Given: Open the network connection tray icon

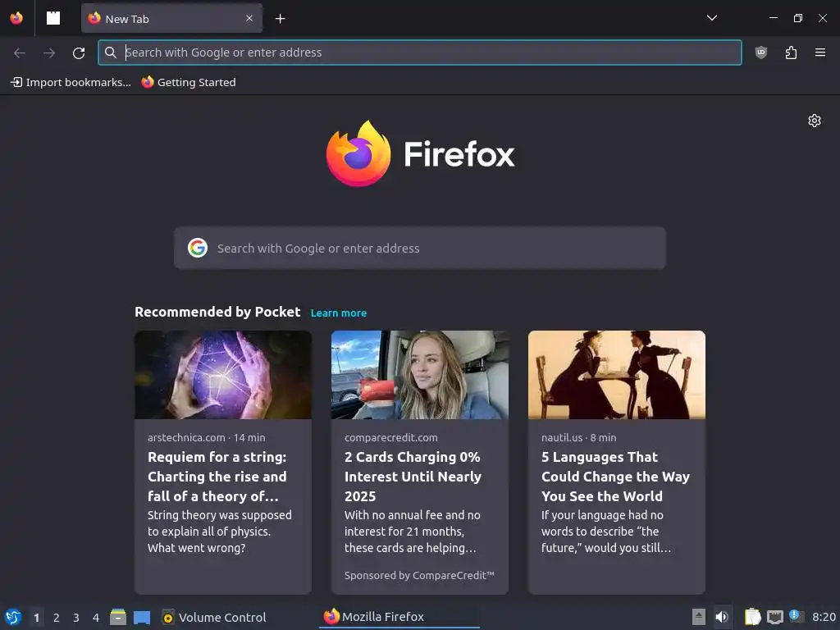Looking at the screenshot, I should [x=774, y=617].
